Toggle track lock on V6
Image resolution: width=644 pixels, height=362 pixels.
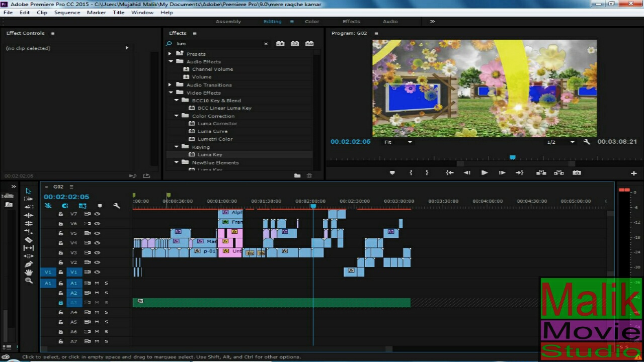[x=61, y=224]
